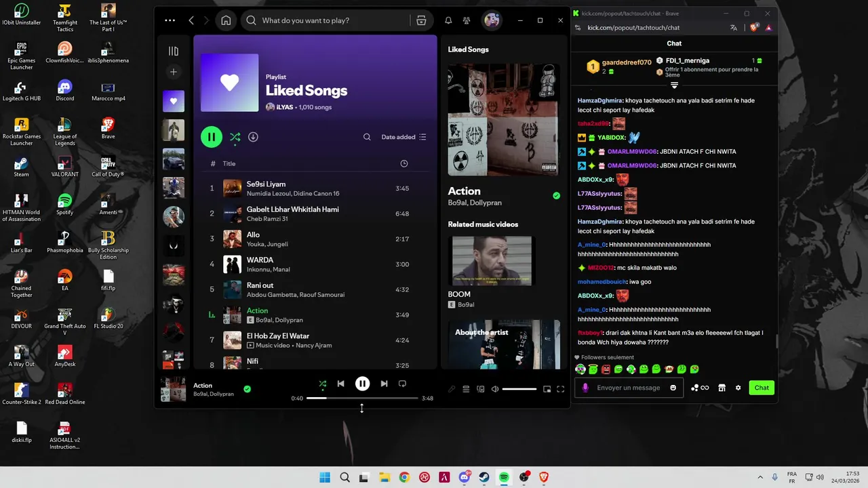The width and height of the screenshot is (868, 488).
Task: Skip to the next track
Action: pyautogui.click(x=384, y=384)
